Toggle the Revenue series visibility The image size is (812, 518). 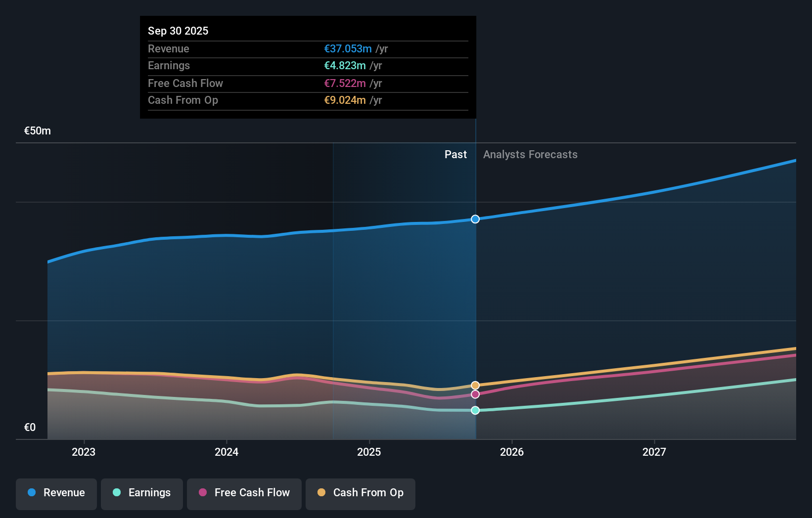click(x=56, y=493)
